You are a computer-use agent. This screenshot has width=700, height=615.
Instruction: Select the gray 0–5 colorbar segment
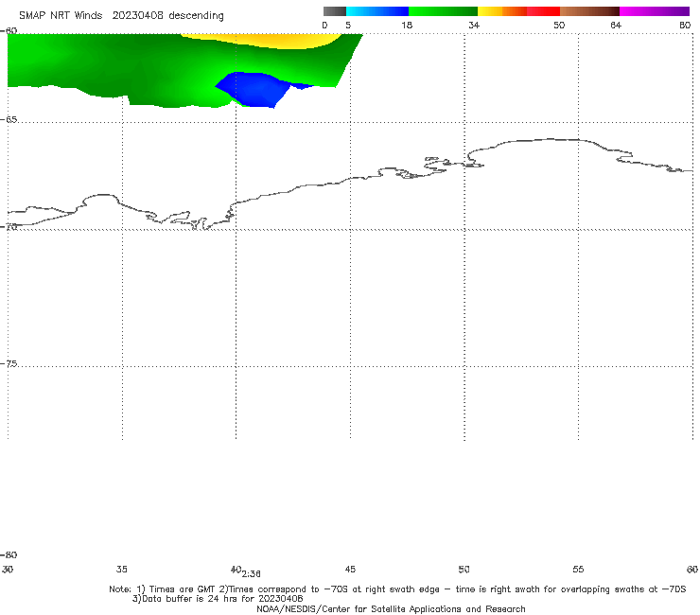[335, 11]
